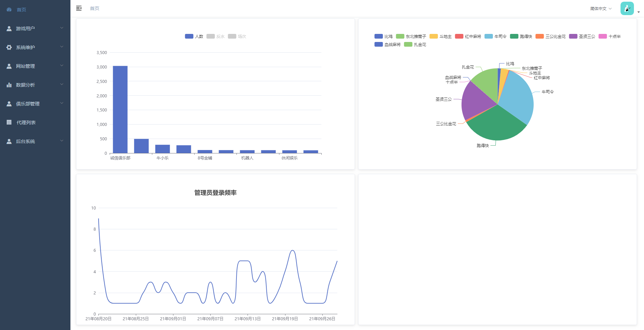Click the 游戏用户 user icon in sidebar
Image resolution: width=644 pixels, height=330 pixels.
pyautogui.click(x=9, y=29)
